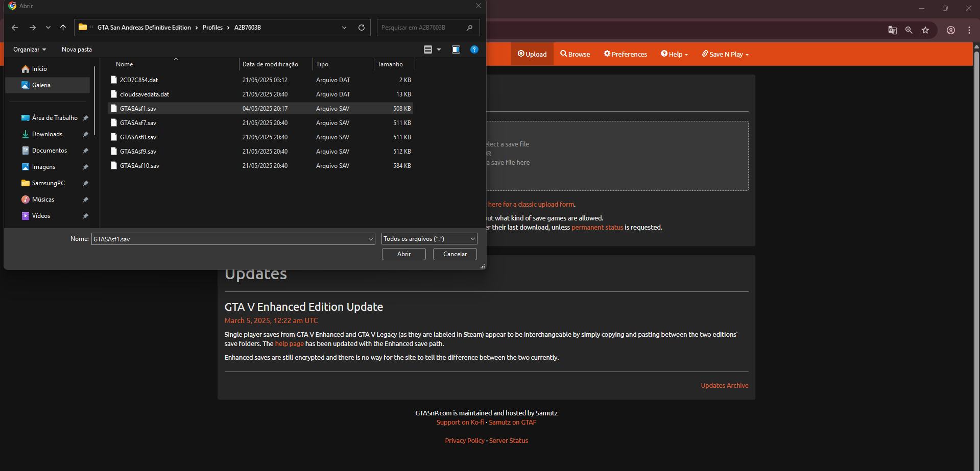Click the Chrome translate page icon
The height and width of the screenshot is (471, 980).
coord(893,30)
